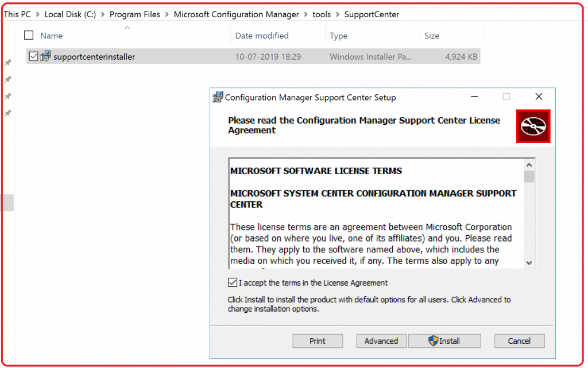Select the SupportCenter breadcrumb
The width and height of the screenshot is (588, 368).
click(x=372, y=14)
